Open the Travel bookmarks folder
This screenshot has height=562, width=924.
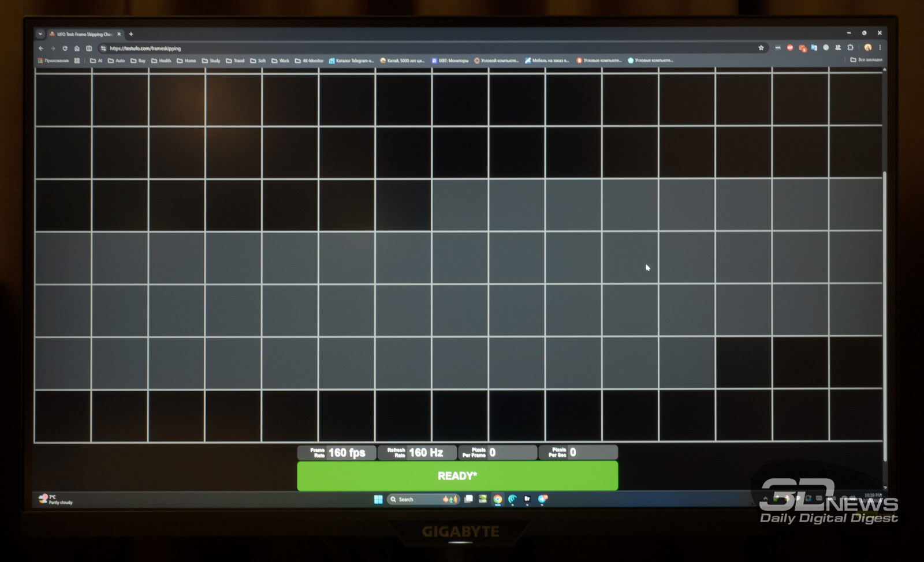pos(235,61)
